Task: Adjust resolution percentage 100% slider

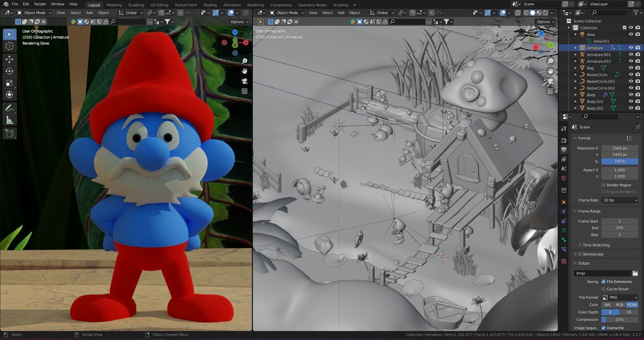Action: tap(620, 161)
